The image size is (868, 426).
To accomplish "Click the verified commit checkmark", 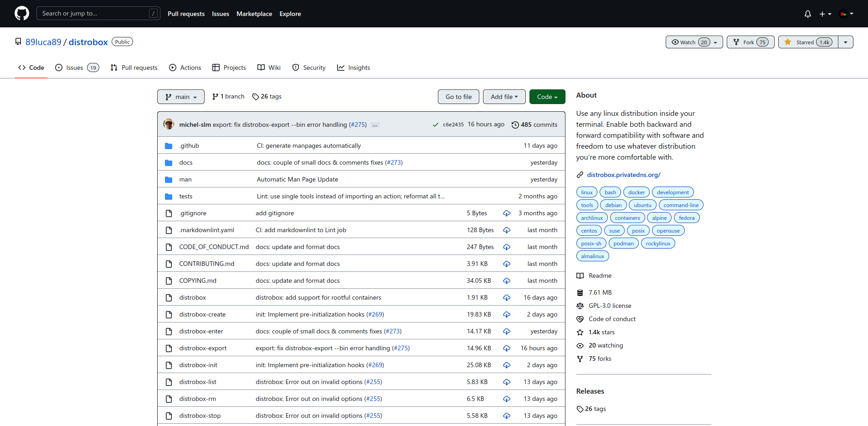I will [435, 124].
